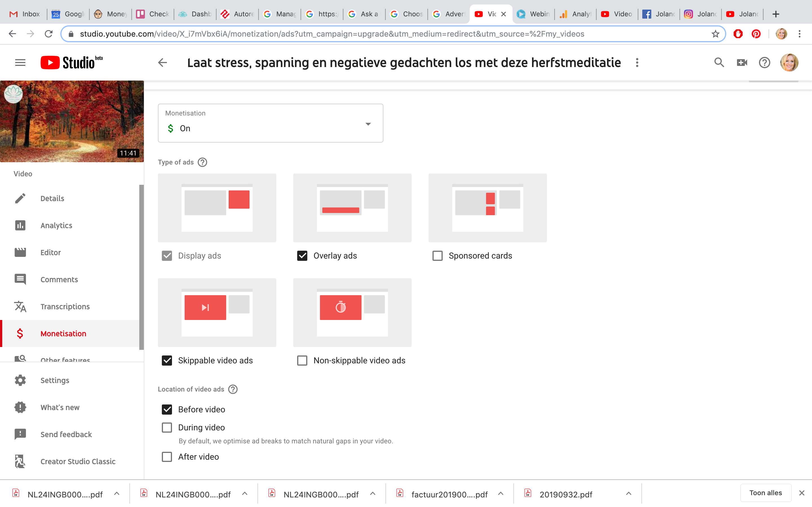Click the three-dot options menu
Viewport: 812px width, 507px height.
point(638,63)
